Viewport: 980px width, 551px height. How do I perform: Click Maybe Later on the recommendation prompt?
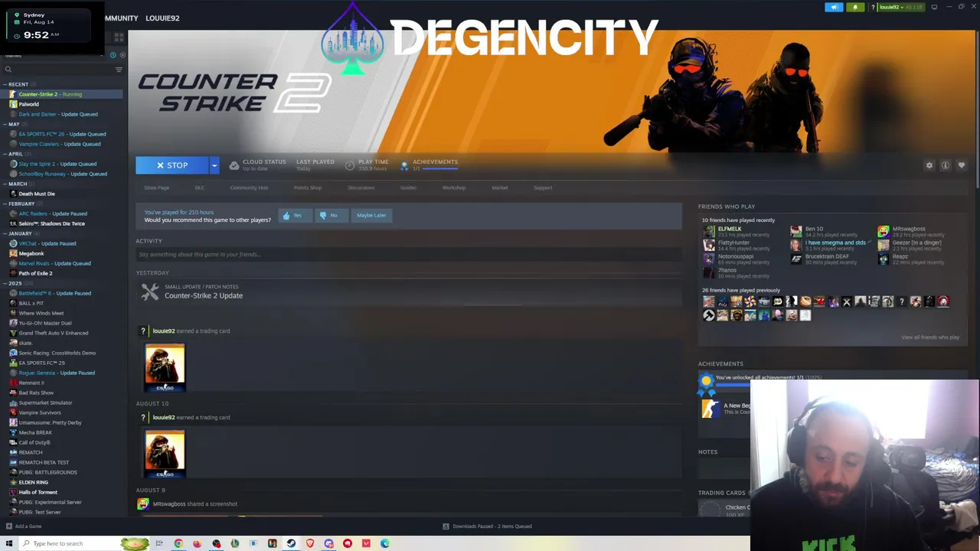coord(371,216)
